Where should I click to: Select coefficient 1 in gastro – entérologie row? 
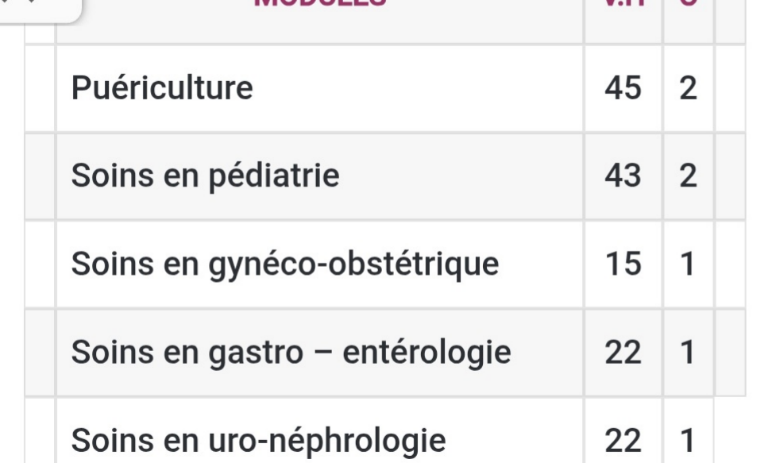(x=688, y=352)
